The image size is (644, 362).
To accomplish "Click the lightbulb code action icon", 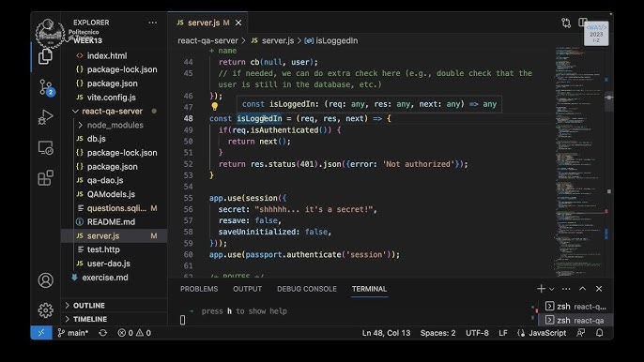I will tap(214, 107).
